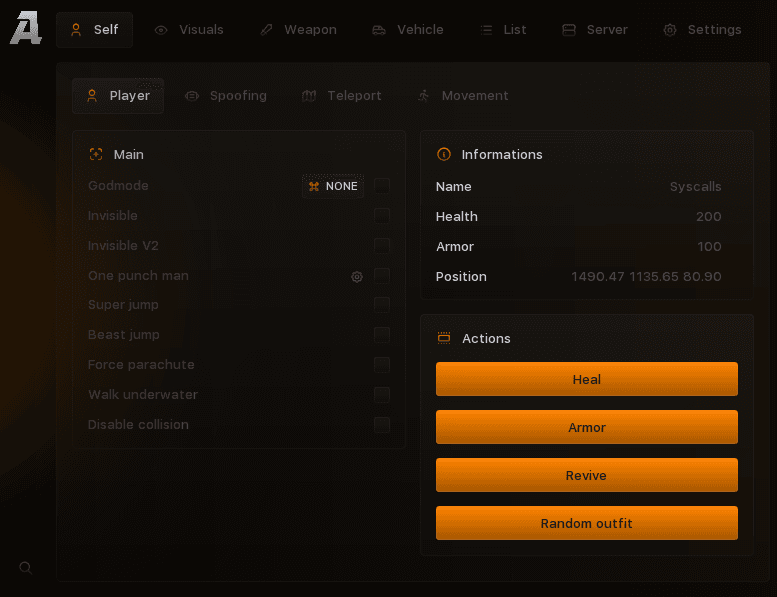Click the Walk underwater label
Viewport: 777px width, 597px height.
tap(143, 395)
